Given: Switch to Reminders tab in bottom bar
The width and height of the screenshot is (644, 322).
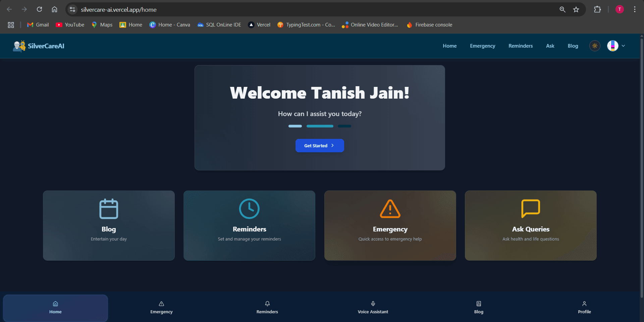Looking at the screenshot, I should pos(267,307).
